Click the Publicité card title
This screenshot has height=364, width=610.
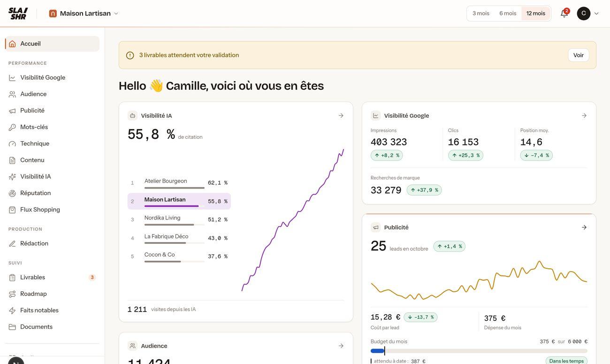click(396, 227)
